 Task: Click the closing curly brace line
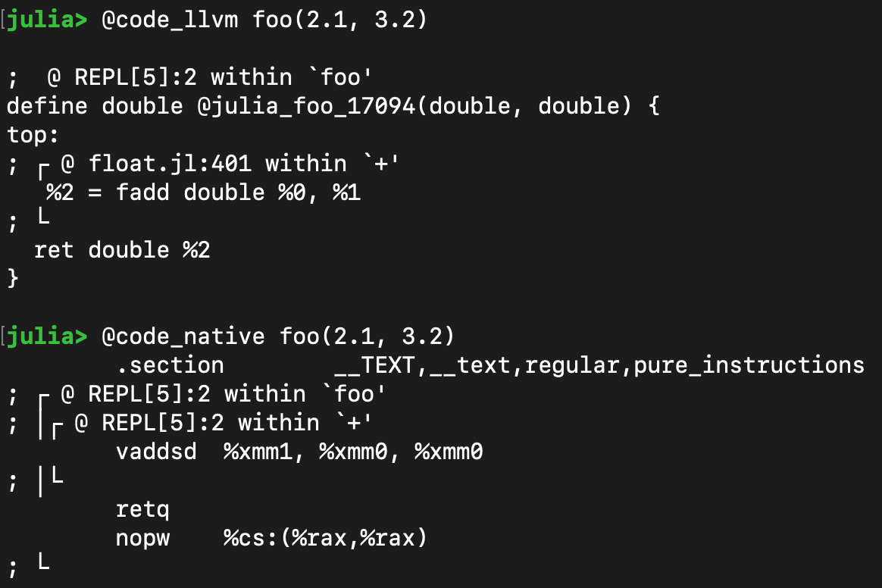point(12,278)
